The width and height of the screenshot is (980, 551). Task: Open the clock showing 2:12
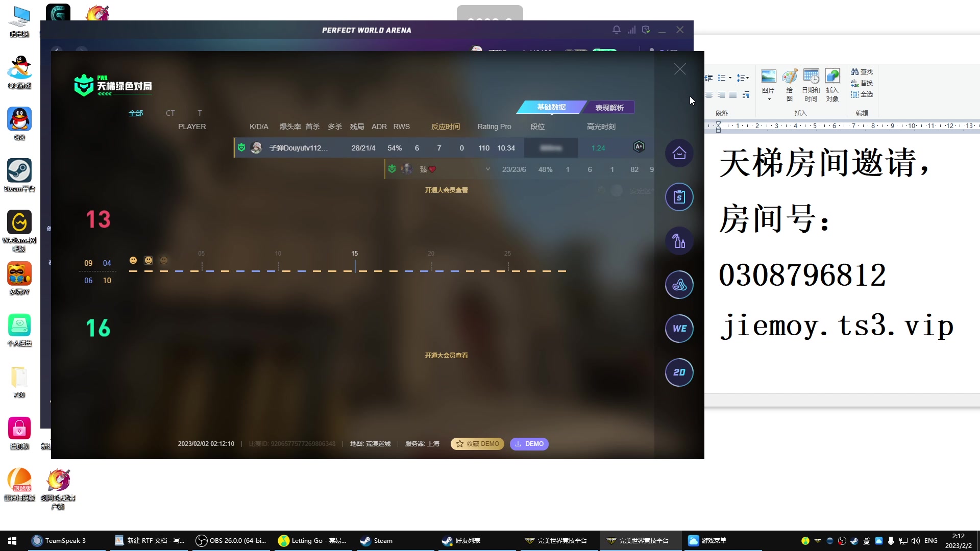(958, 541)
